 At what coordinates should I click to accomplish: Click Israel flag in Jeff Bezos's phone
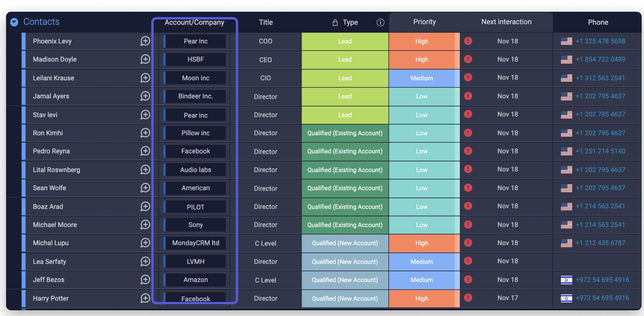[566, 280]
